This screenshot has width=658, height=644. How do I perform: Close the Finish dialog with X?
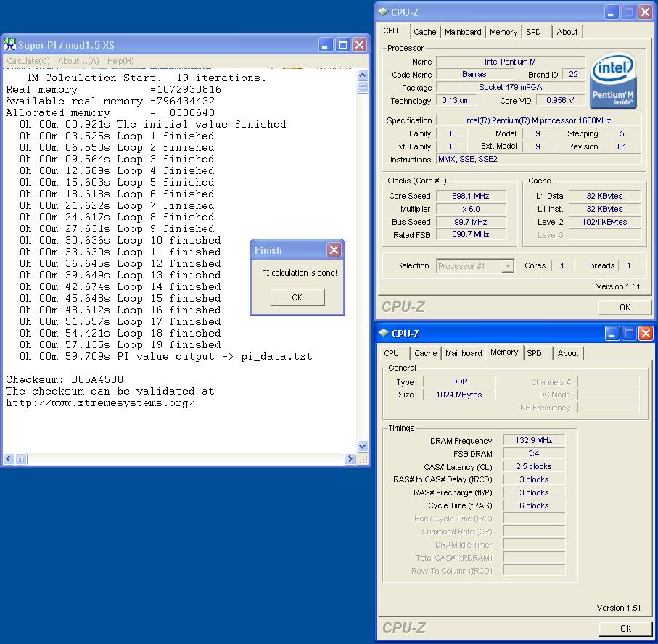click(x=334, y=250)
